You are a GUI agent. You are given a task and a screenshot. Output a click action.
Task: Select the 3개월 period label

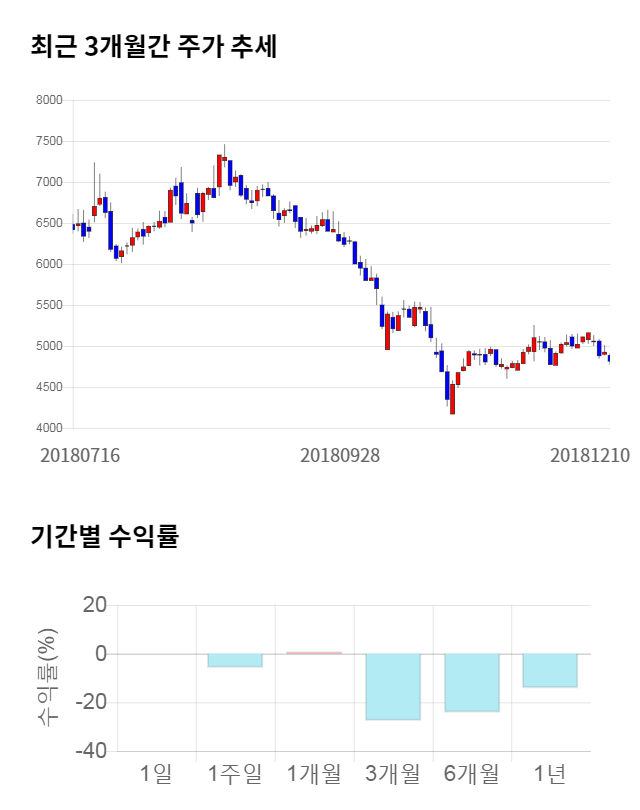[x=393, y=773]
